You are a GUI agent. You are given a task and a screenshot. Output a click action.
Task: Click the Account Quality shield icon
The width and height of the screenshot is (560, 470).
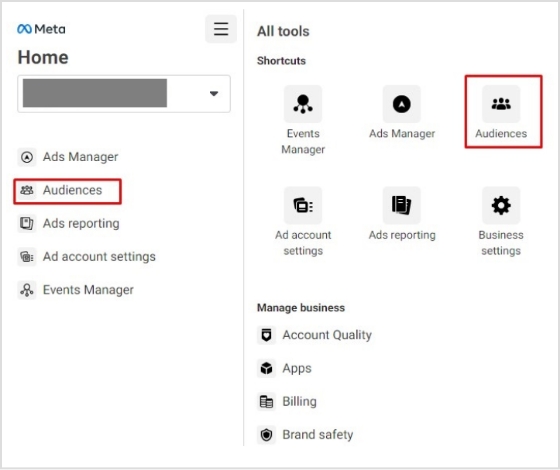(x=266, y=335)
